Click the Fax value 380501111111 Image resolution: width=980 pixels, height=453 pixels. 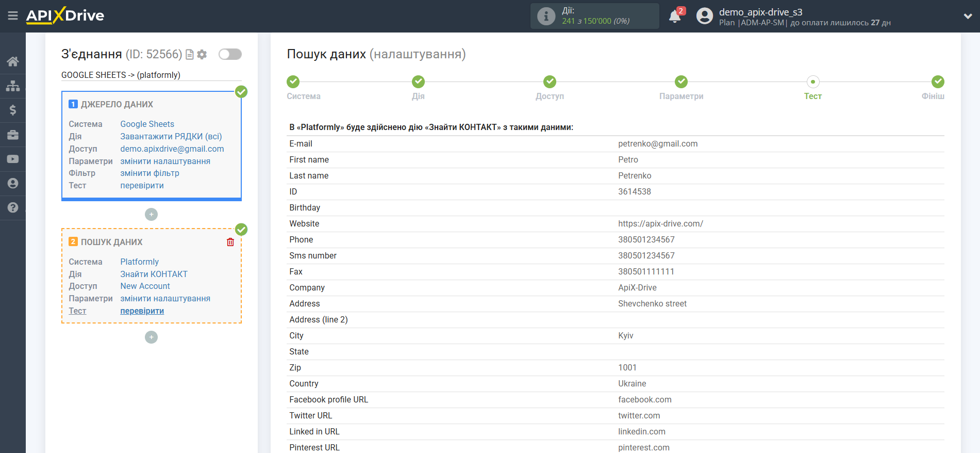point(646,272)
